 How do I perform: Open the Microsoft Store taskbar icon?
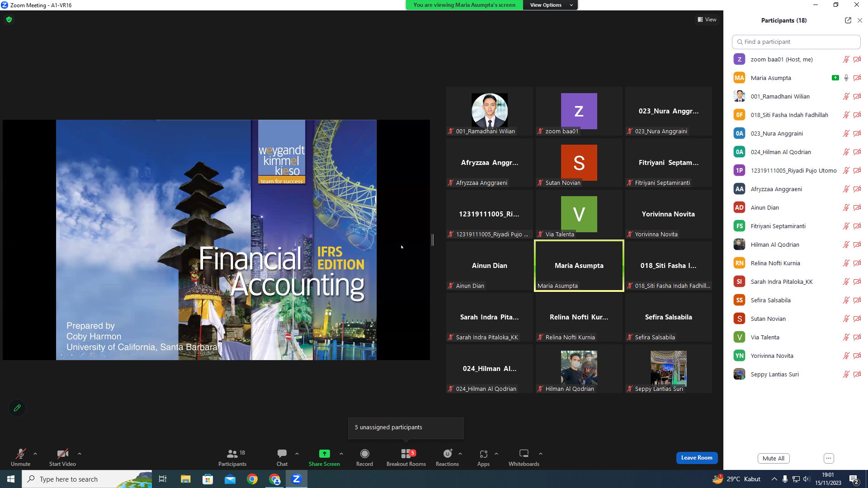(x=208, y=479)
